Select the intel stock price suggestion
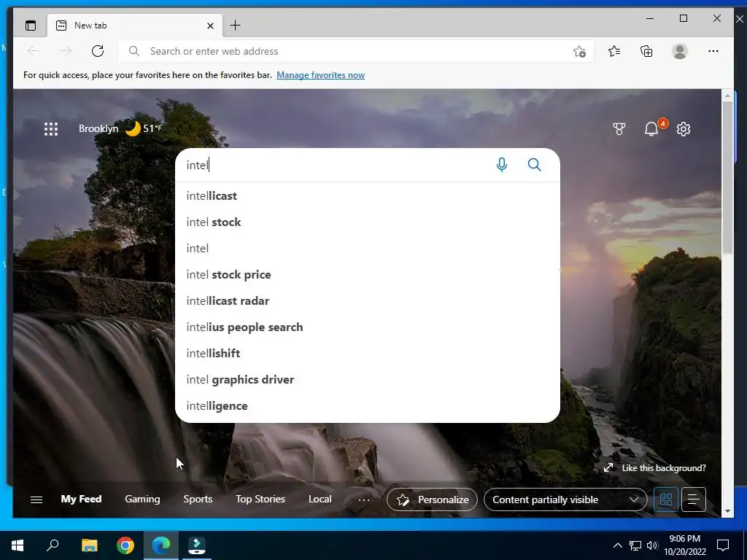Screen dimensions: 747x560 click(368, 274)
